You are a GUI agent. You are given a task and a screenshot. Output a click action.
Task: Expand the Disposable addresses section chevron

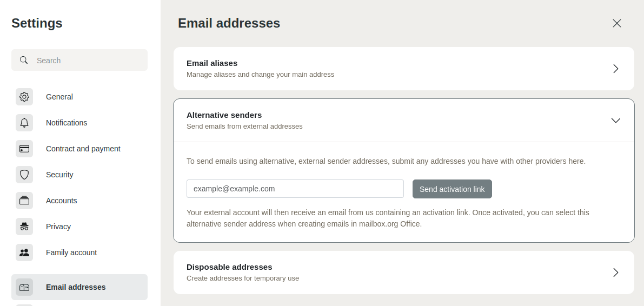615,272
